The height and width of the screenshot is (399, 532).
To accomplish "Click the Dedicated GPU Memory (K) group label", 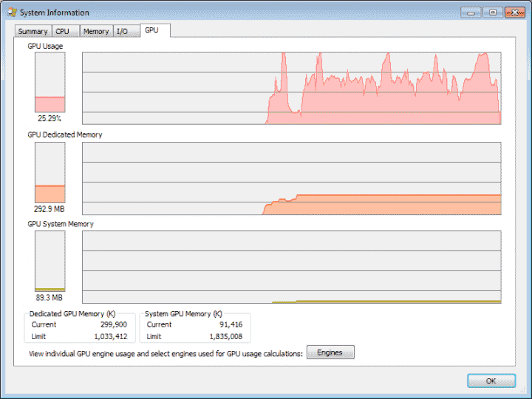I will (x=72, y=314).
